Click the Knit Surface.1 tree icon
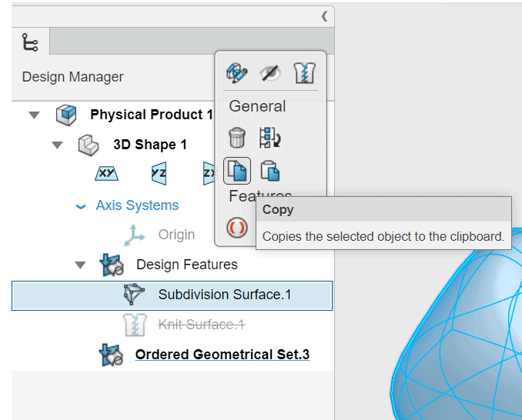Image resolution: width=522 pixels, height=420 pixels. (135, 325)
